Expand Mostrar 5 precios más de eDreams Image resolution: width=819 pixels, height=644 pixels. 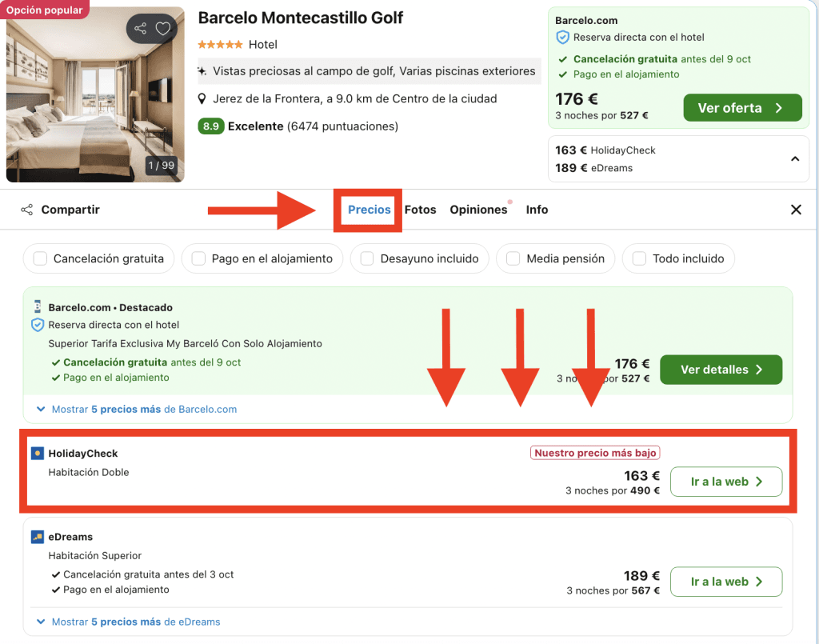(128, 622)
